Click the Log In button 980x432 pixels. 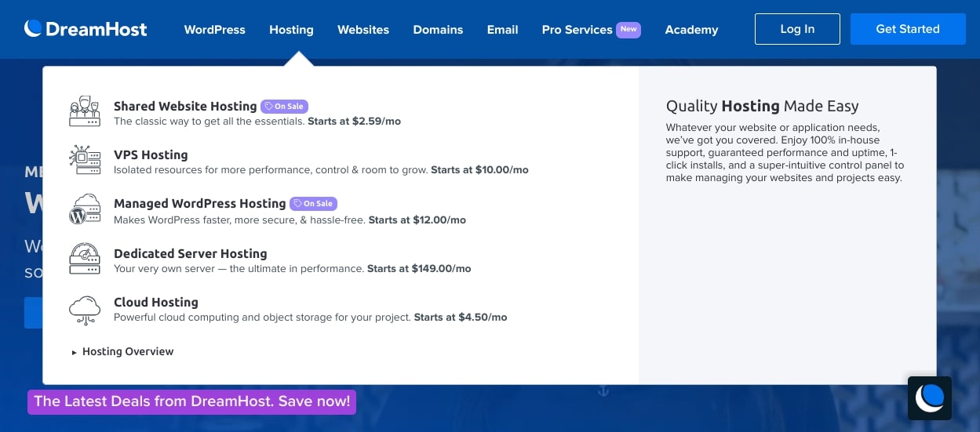pyautogui.click(x=797, y=29)
